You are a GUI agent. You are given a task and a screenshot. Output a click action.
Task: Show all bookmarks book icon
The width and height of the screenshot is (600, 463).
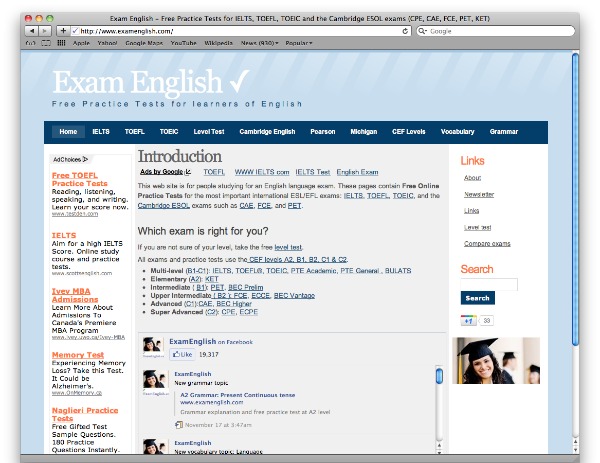[46, 43]
